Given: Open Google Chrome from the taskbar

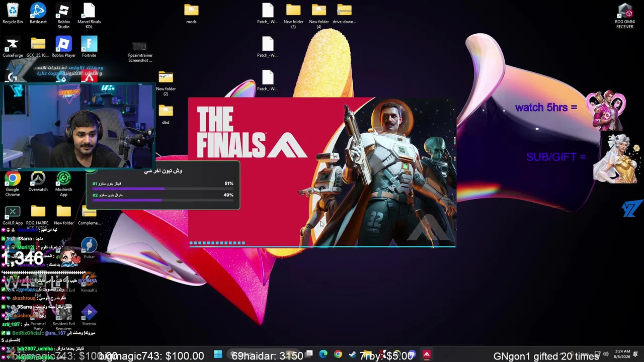Looking at the screenshot, I should [x=338, y=355].
